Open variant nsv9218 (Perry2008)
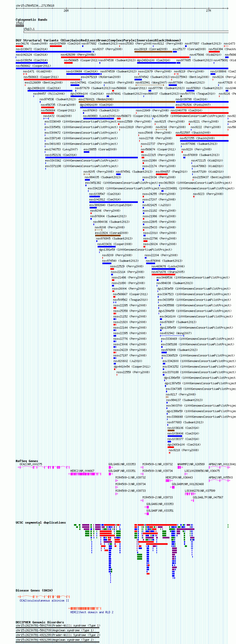Image resolution: width=236 pixels, height=644 pixels. click(x=184, y=450)
